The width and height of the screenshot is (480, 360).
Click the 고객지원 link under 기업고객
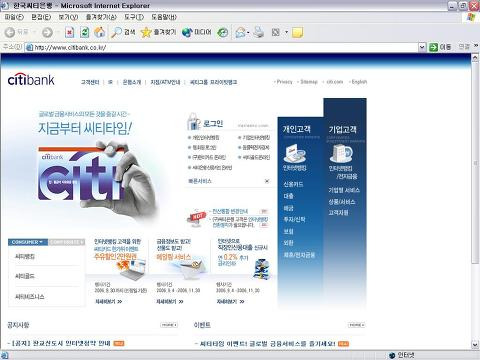(x=338, y=212)
